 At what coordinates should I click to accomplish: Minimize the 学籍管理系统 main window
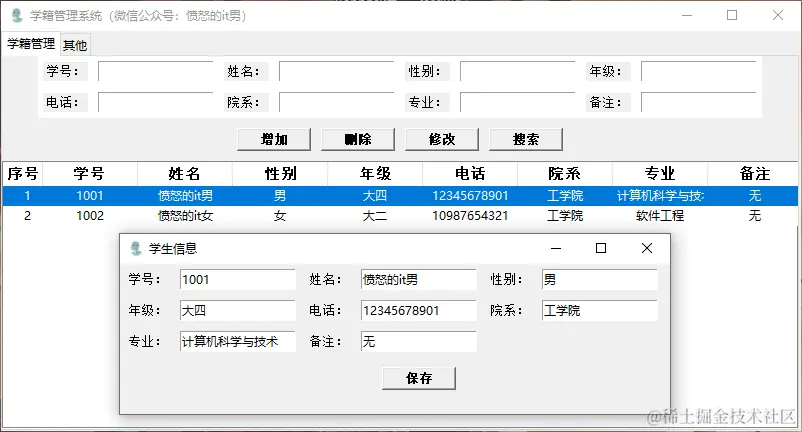(x=687, y=15)
